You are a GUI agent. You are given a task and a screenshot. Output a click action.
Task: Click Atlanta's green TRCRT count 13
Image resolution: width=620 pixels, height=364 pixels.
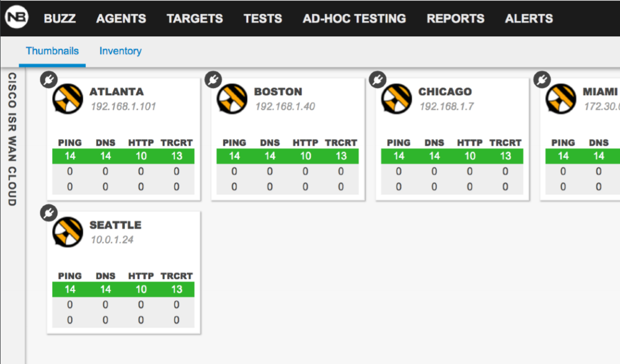[x=177, y=156]
